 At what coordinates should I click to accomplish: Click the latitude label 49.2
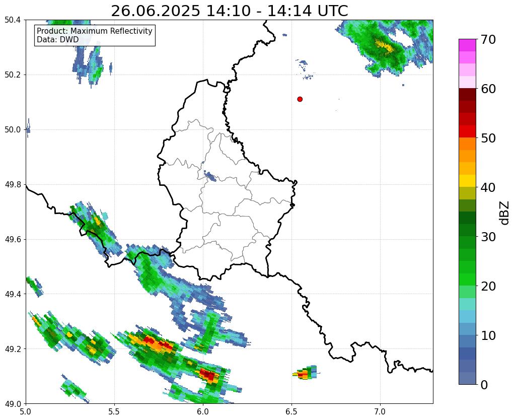pos(13,349)
